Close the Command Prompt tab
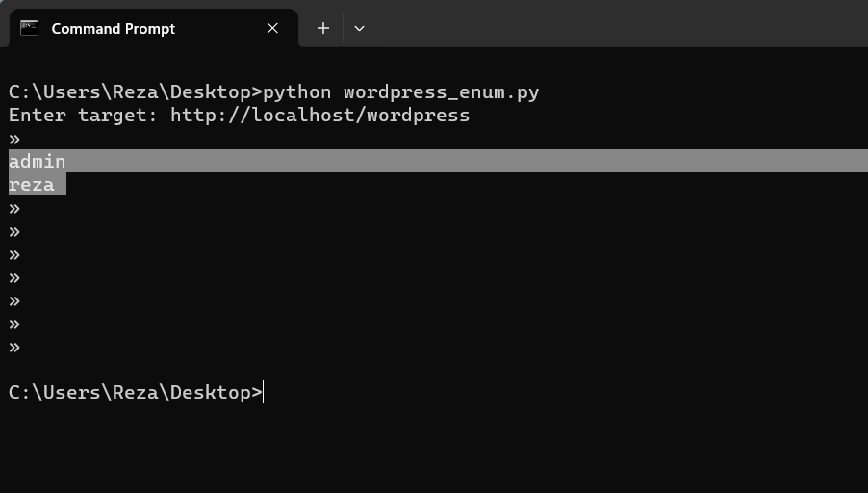Image resolution: width=868 pixels, height=493 pixels. [272, 28]
